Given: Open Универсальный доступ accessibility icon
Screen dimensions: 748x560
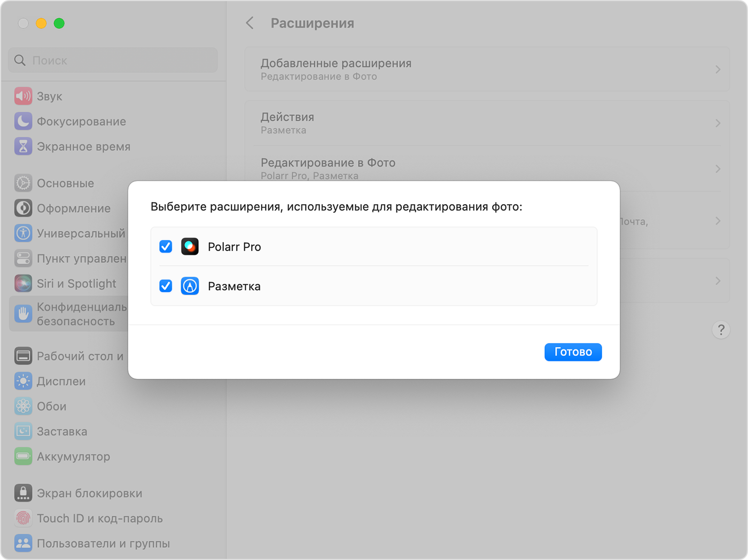Looking at the screenshot, I should point(23,233).
